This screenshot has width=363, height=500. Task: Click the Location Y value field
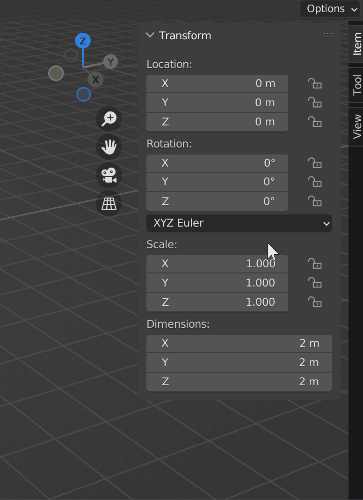pyautogui.click(x=217, y=103)
